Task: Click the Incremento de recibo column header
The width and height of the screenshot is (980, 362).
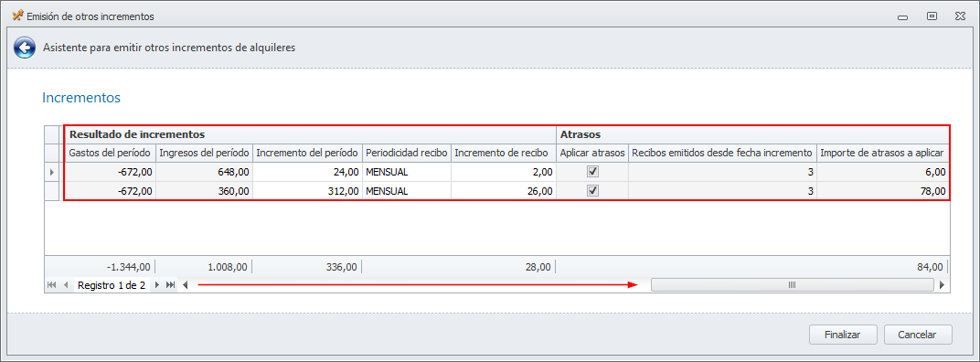Action: tap(503, 153)
